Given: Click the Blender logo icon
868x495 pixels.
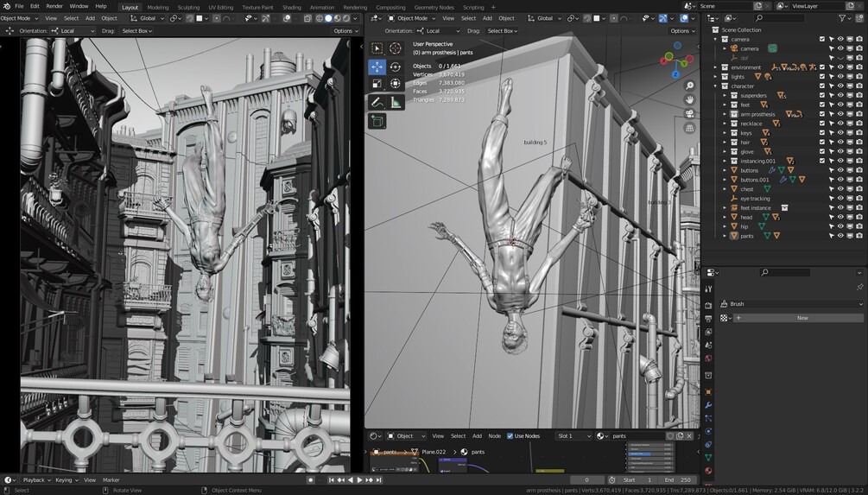Looking at the screenshot, I should click(6, 6).
